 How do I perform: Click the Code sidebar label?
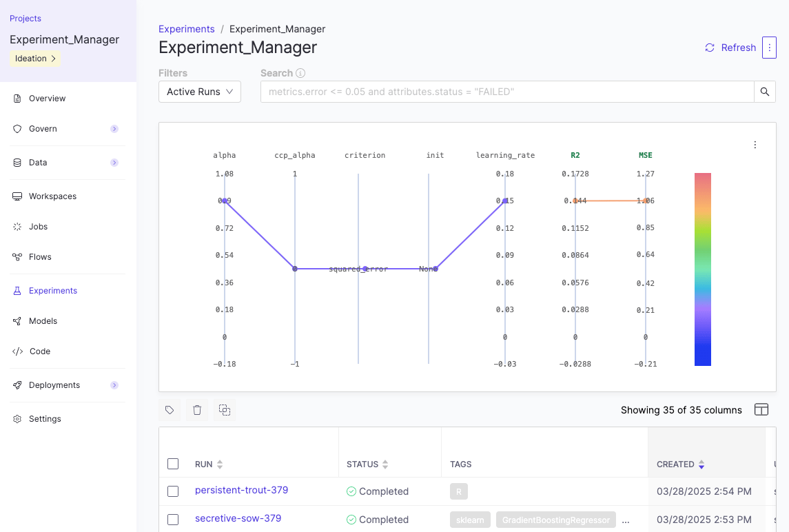[x=40, y=351]
